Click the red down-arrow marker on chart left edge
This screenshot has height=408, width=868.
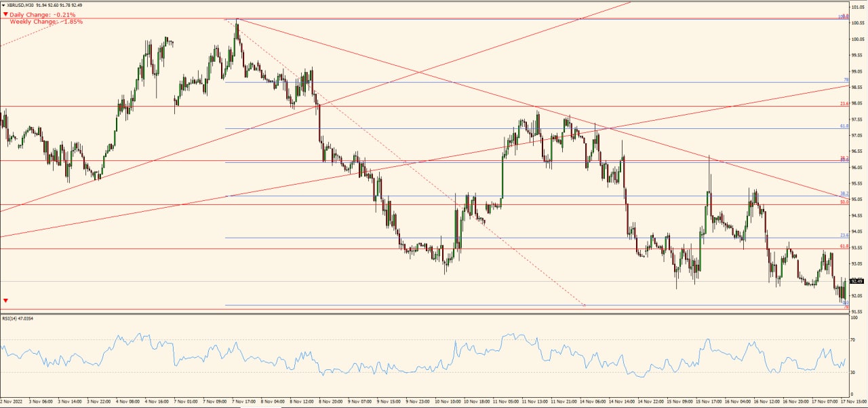5,299
